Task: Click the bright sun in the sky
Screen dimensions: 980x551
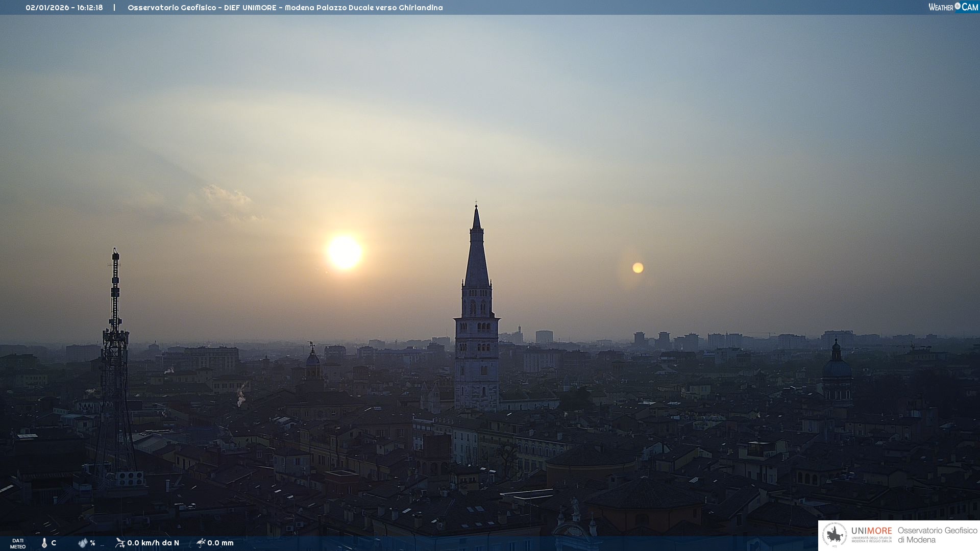Action: (x=345, y=252)
